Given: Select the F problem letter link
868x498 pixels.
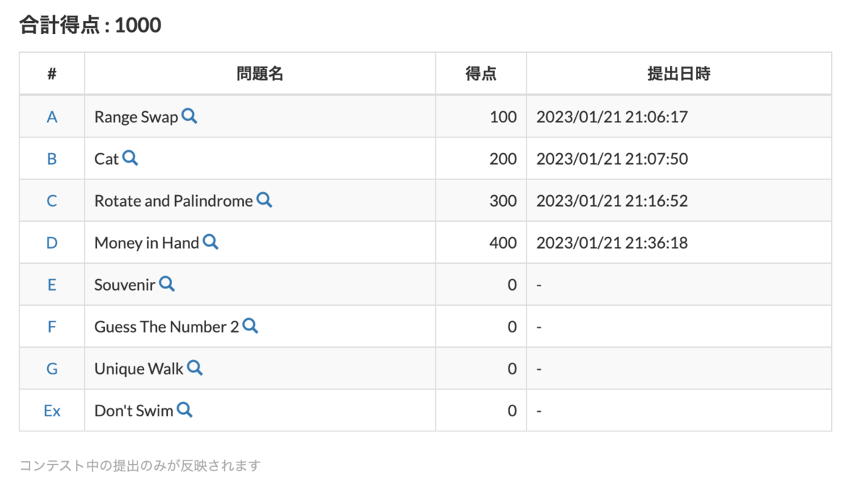Looking at the screenshot, I should click(51, 327).
